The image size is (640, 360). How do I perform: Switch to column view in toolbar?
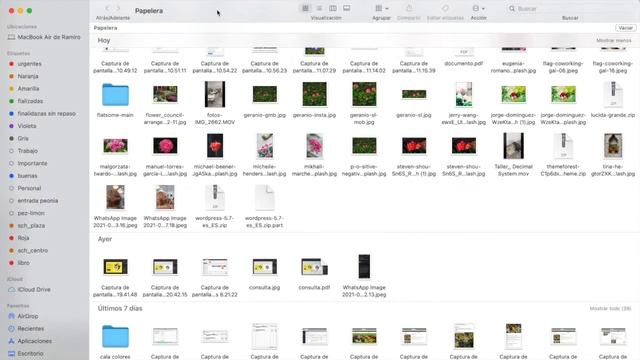(333, 8)
